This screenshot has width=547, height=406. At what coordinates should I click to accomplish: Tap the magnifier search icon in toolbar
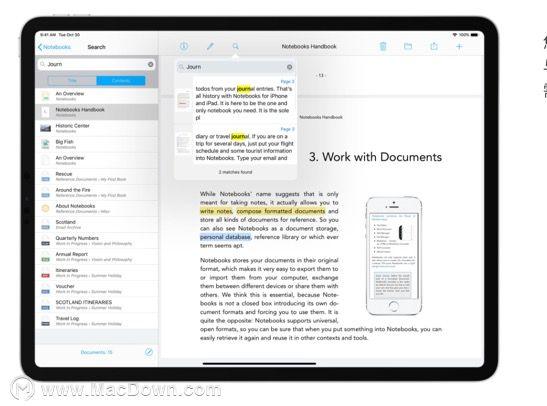[236, 46]
